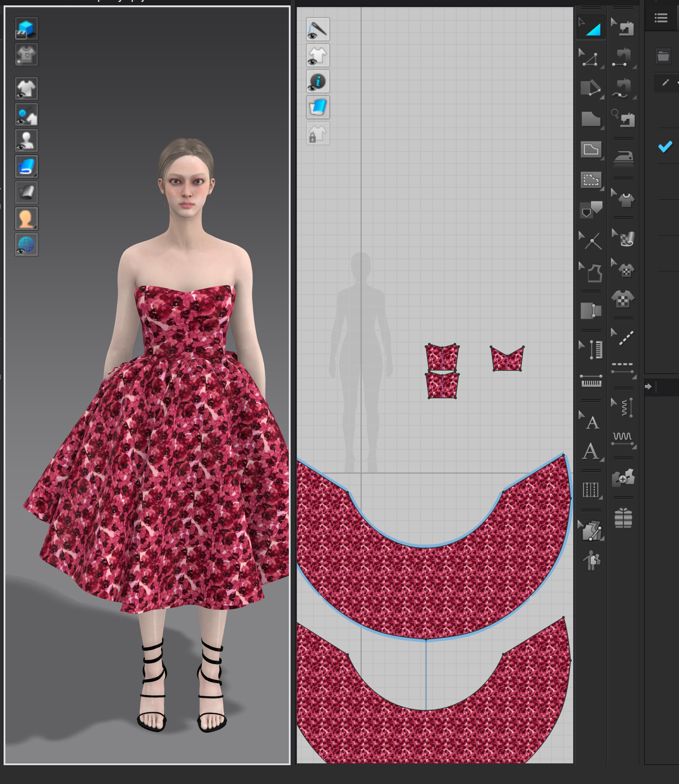Select the V-shaped bodice pattern piece on right
The height and width of the screenshot is (784, 679).
coord(507,359)
